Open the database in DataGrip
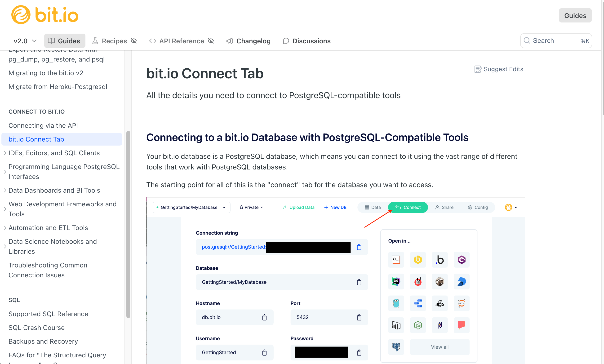Viewport: 604px width, 364px height. [396, 282]
